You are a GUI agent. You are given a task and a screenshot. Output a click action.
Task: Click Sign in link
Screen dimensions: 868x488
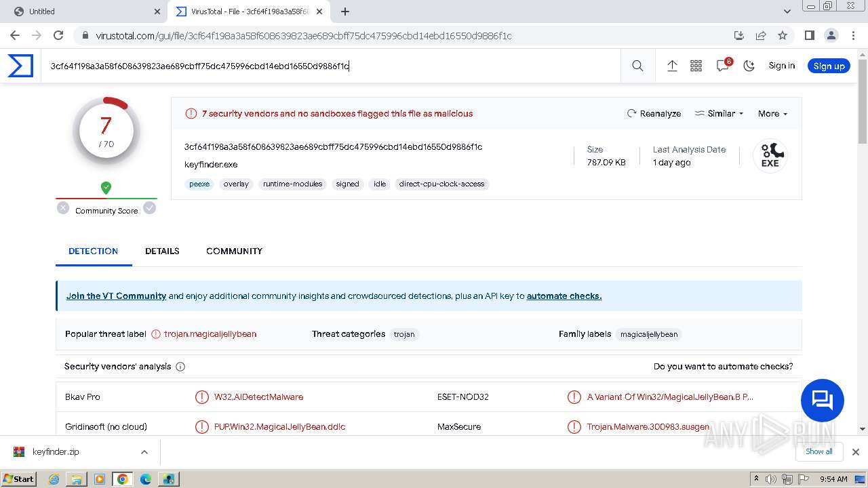coord(781,66)
